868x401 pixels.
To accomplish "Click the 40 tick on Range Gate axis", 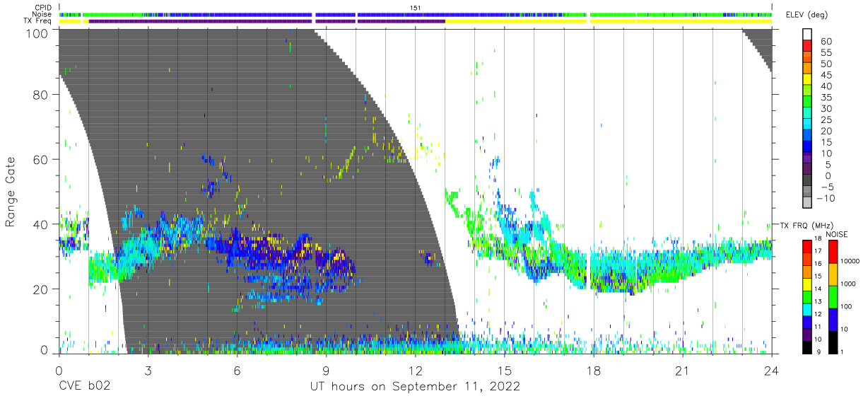I will click(x=42, y=224).
